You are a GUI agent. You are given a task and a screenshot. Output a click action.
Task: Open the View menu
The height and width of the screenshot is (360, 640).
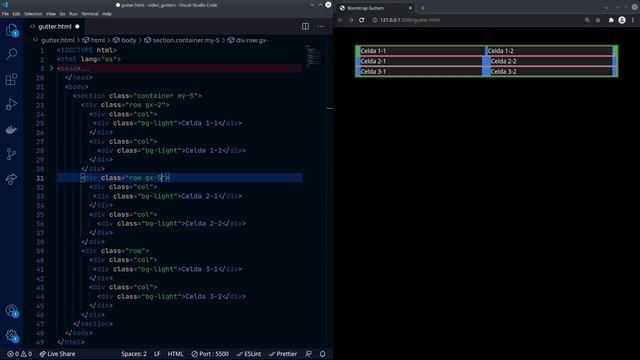51,14
